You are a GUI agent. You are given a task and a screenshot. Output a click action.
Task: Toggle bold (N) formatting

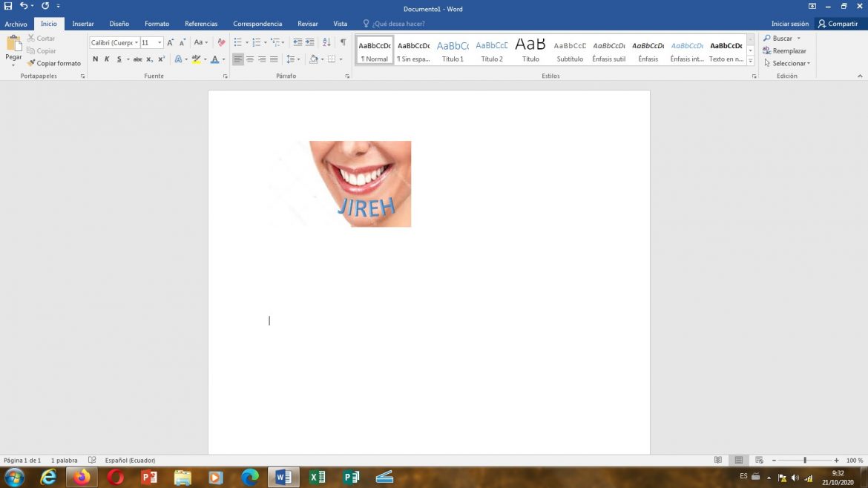95,59
